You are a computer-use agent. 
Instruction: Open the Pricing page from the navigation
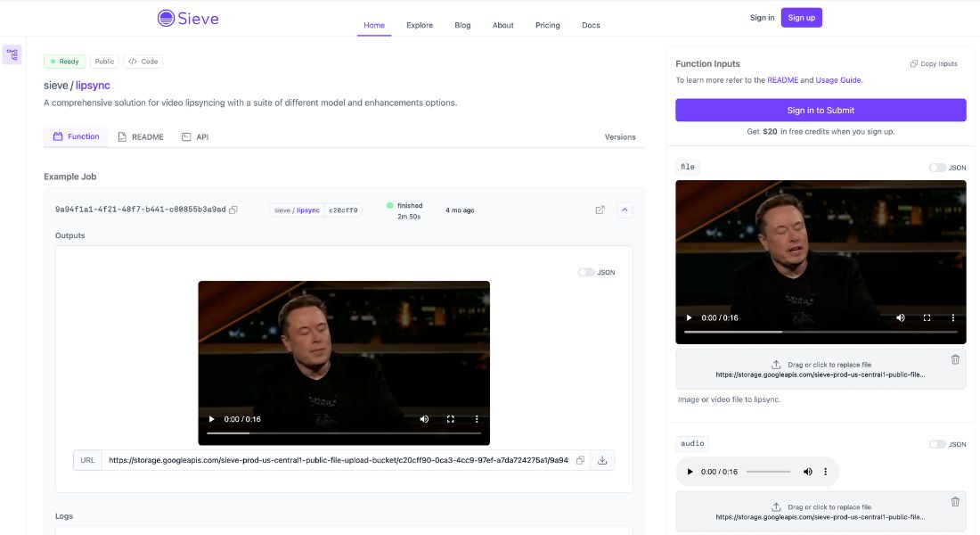(x=547, y=25)
